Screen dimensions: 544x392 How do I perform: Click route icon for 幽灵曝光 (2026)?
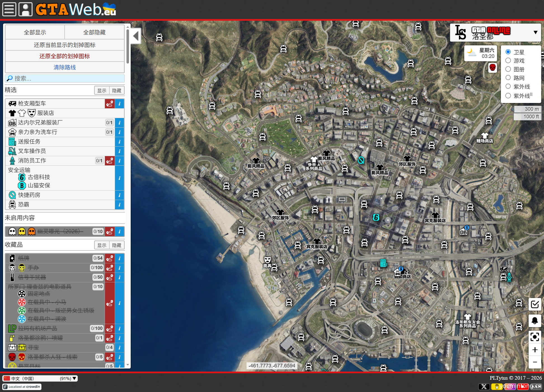click(x=110, y=231)
